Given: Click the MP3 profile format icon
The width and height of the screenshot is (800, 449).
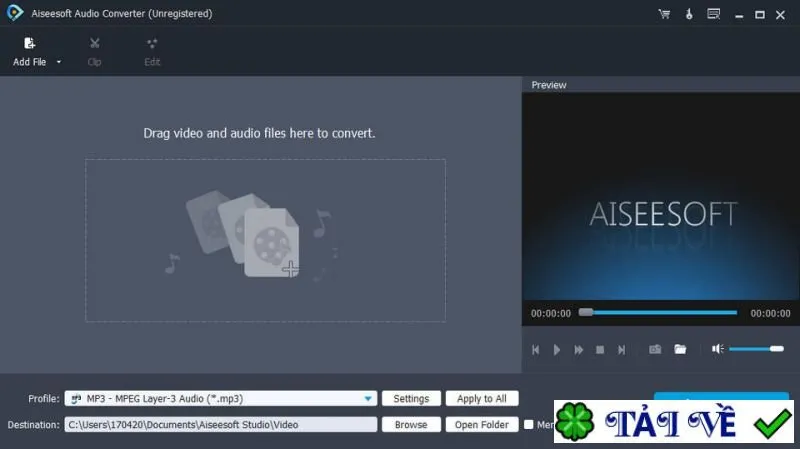Looking at the screenshot, I should 76,399.
